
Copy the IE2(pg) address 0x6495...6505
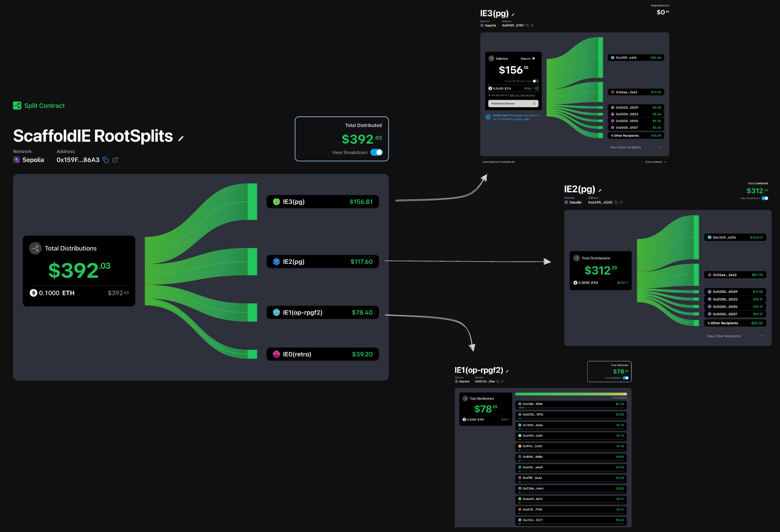(x=616, y=202)
